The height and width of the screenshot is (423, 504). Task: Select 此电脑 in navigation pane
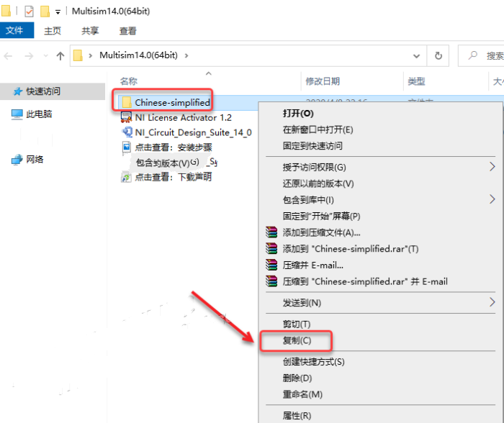click(39, 114)
